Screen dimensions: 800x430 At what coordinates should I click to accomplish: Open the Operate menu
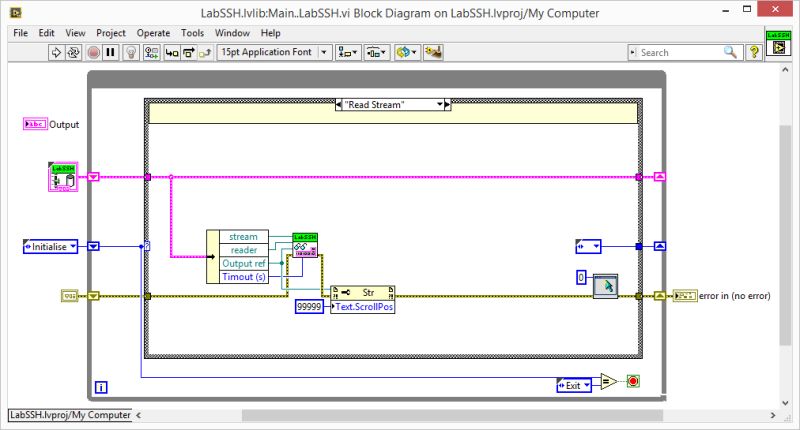(x=153, y=33)
